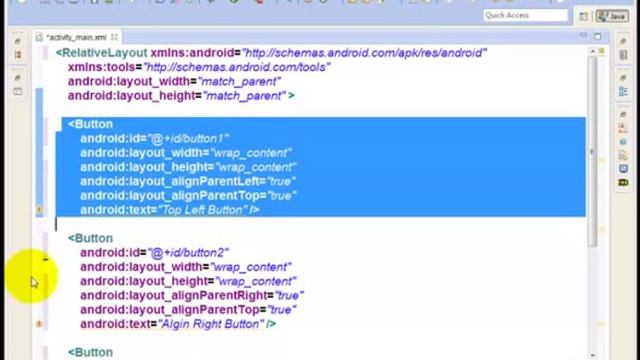Click RelativeLayout layout_height "match_parent" line
Viewport: 640px width, 360px height.
click(x=181, y=96)
